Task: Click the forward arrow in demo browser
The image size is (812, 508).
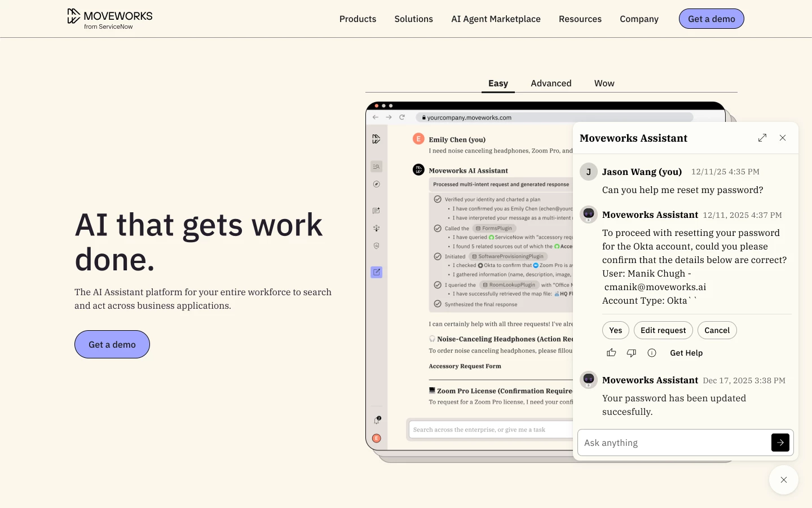Action: 389,117
